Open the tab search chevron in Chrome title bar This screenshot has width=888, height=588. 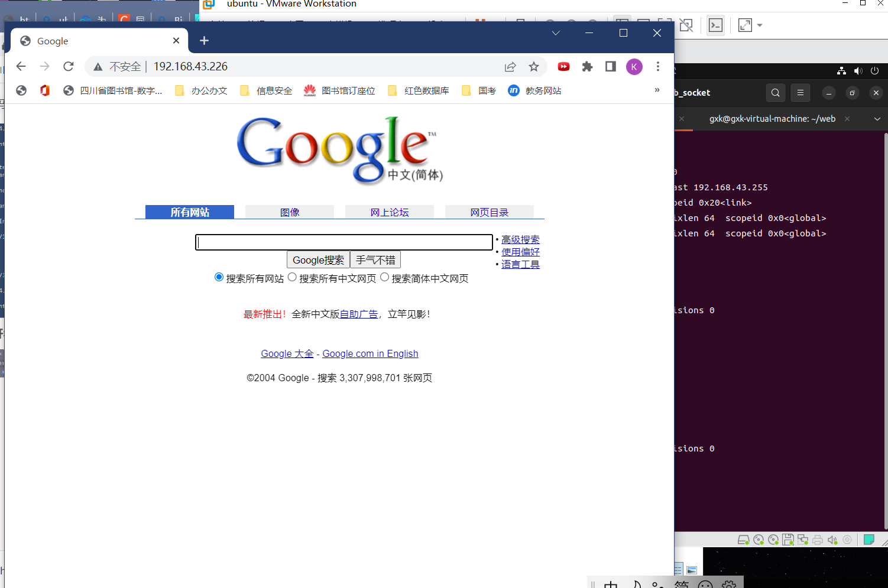556,33
